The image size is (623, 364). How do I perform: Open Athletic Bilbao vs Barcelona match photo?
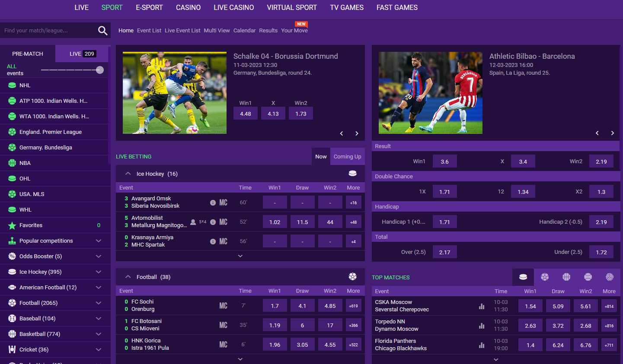[431, 93]
